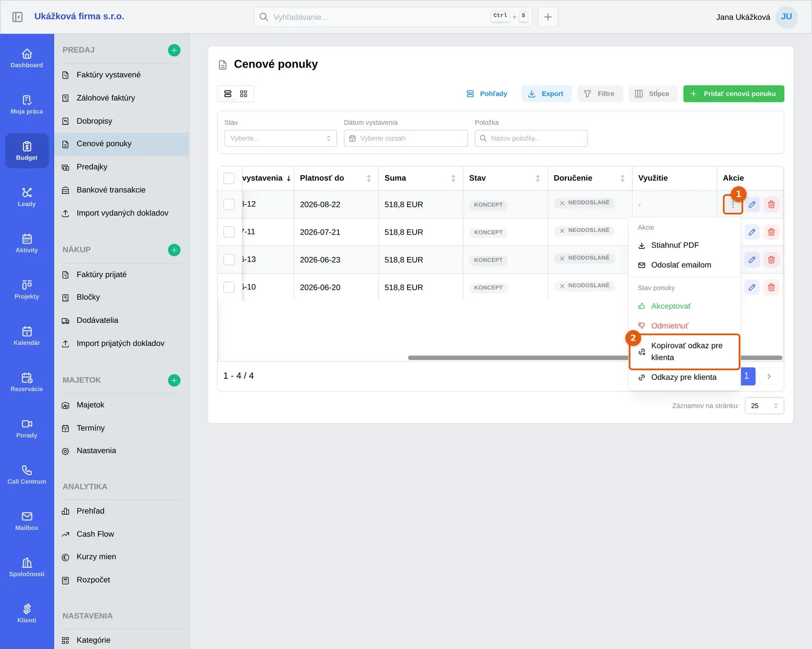Open the Projekty module
This screenshot has width=812, height=649.
tap(27, 289)
